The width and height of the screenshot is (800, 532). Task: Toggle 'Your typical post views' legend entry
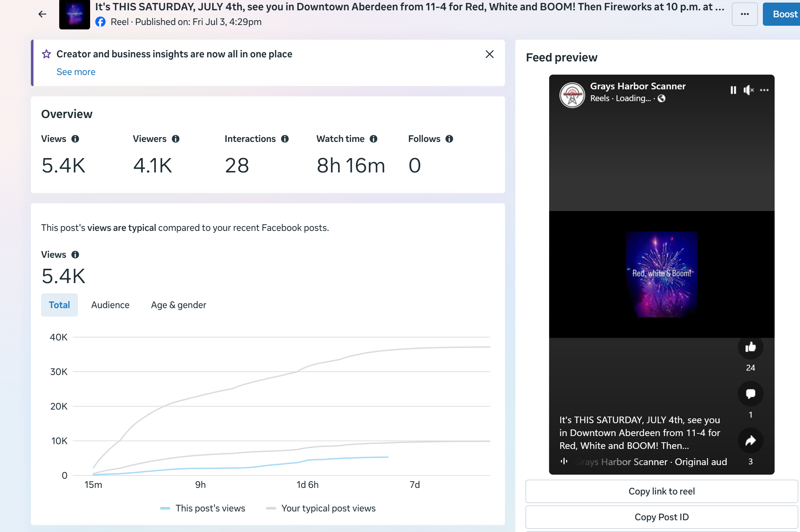[321, 508]
